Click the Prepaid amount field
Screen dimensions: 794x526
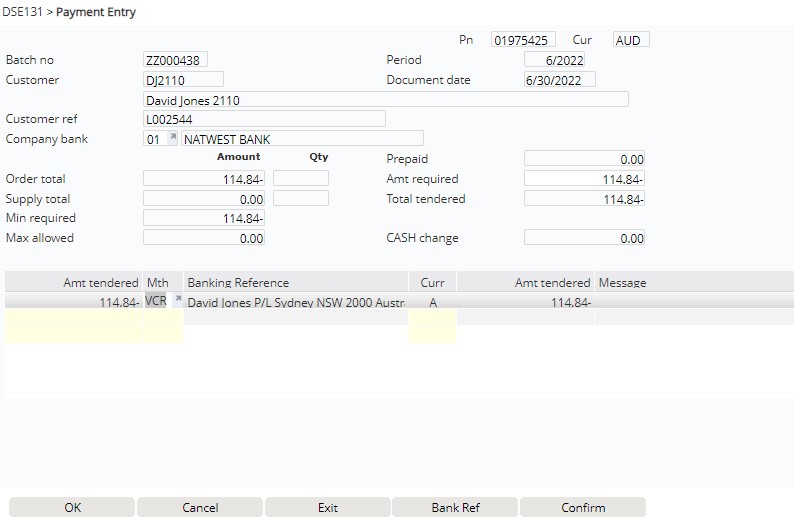pos(584,159)
